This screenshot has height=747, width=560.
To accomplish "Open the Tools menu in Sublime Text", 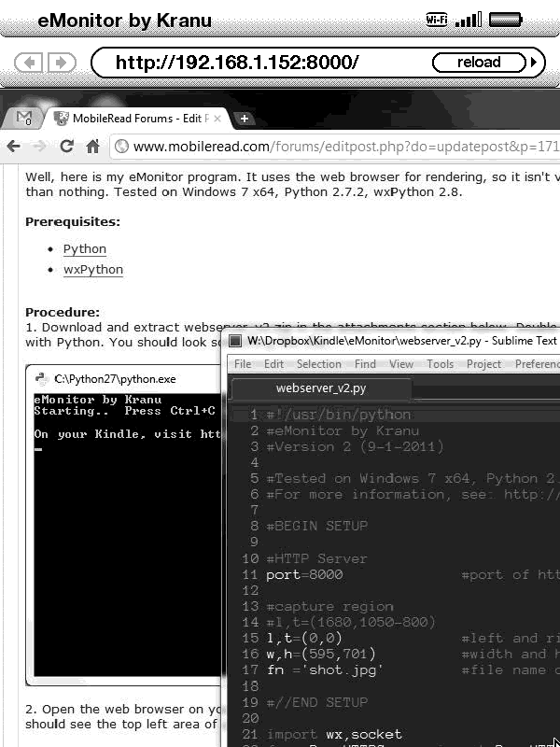I will [x=440, y=364].
